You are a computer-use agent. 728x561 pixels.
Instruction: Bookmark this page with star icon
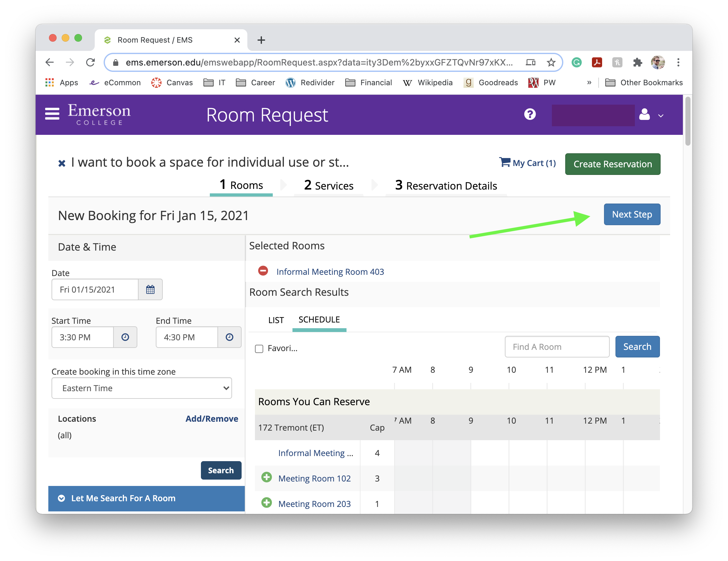tap(551, 62)
